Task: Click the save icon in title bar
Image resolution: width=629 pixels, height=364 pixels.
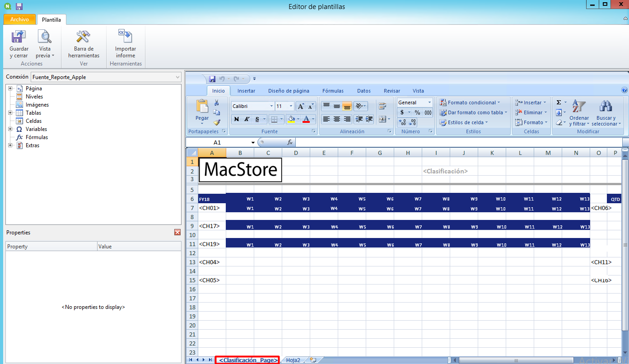Action: pos(19,6)
